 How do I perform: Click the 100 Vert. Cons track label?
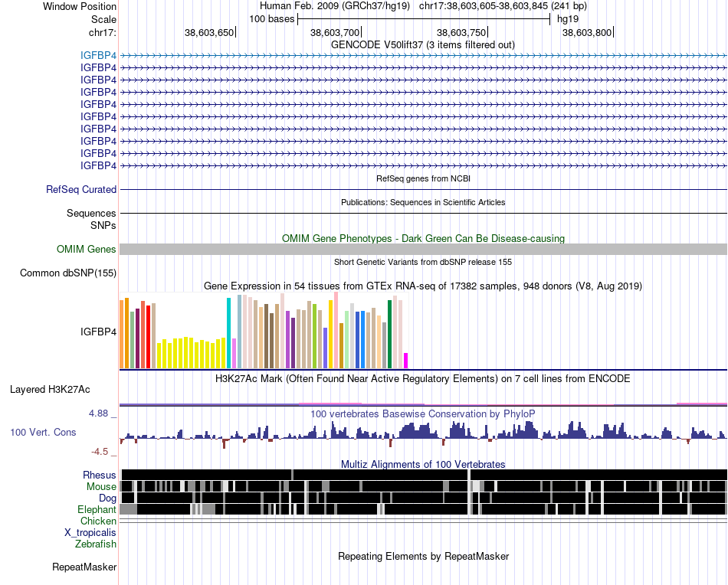coord(43,432)
